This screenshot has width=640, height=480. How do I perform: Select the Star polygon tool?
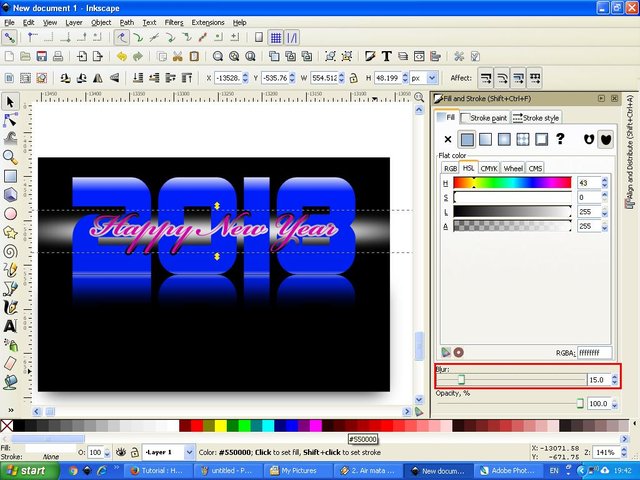tap(10, 232)
